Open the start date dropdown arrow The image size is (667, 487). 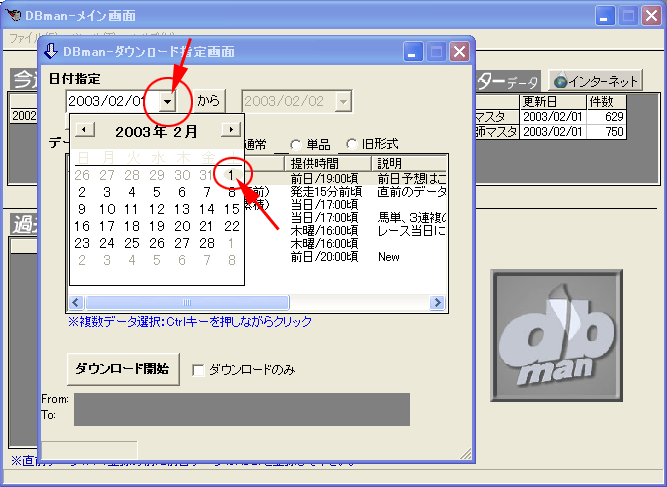pos(168,101)
